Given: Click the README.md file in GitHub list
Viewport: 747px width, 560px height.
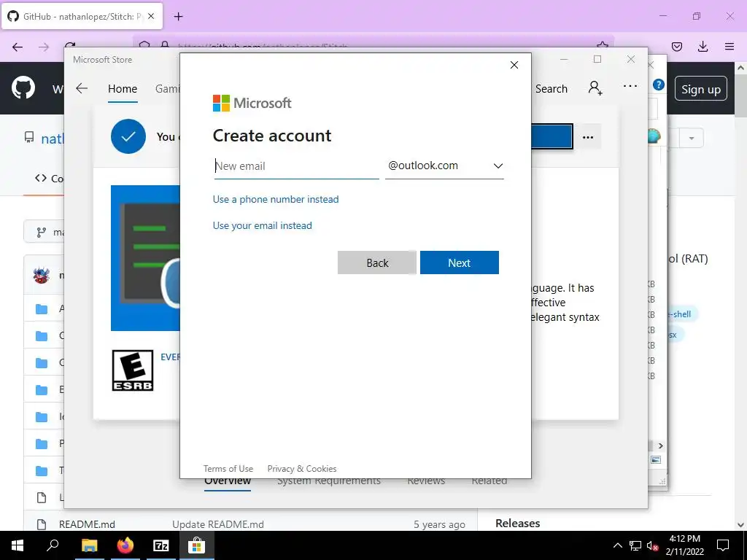Looking at the screenshot, I should tap(87, 524).
